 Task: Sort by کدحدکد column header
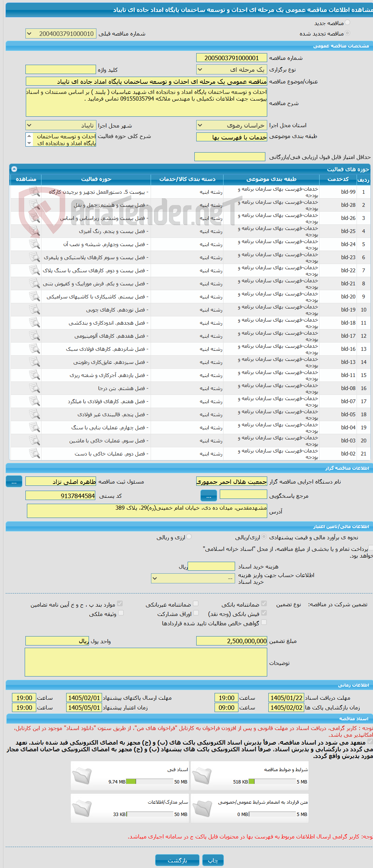[x=338, y=179]
